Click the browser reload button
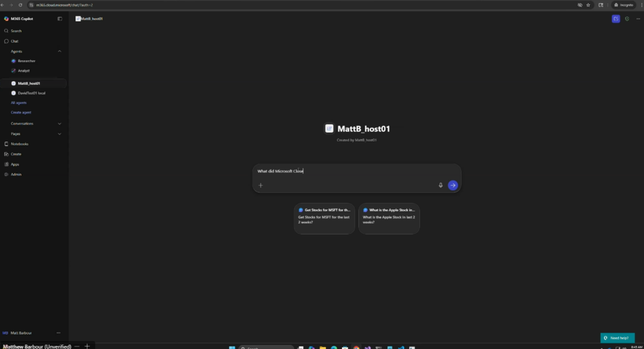This screenshot has height=349, width=644. point(20,5)
